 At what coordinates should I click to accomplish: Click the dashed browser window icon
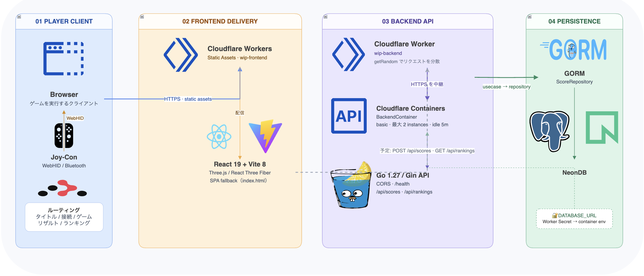pyautogui.click(x=64, y=59)
